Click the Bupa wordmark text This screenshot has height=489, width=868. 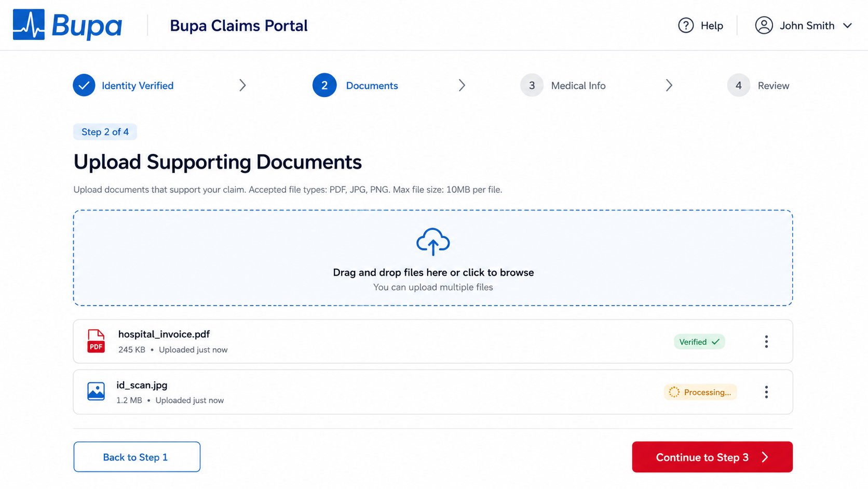87,25
